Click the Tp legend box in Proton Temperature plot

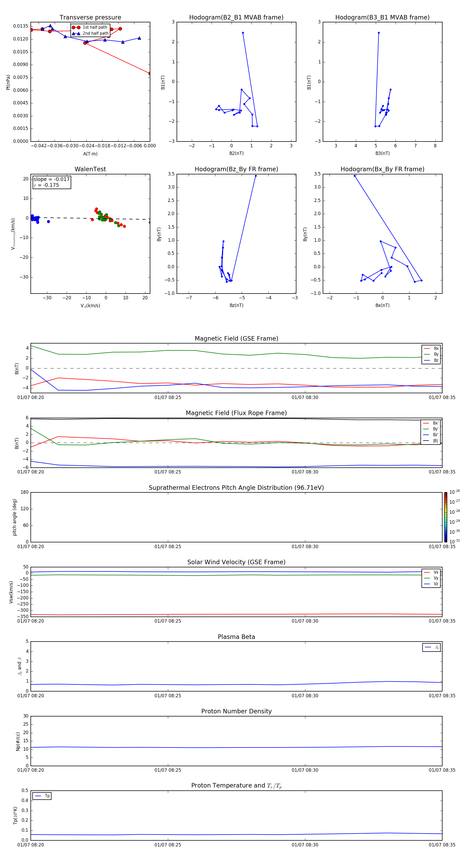42,796
